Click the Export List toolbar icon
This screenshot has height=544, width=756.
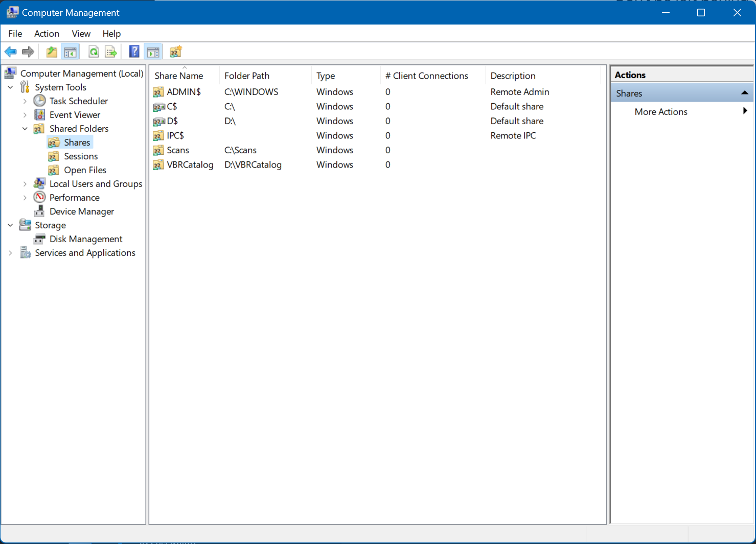click(x=110, y=51)
